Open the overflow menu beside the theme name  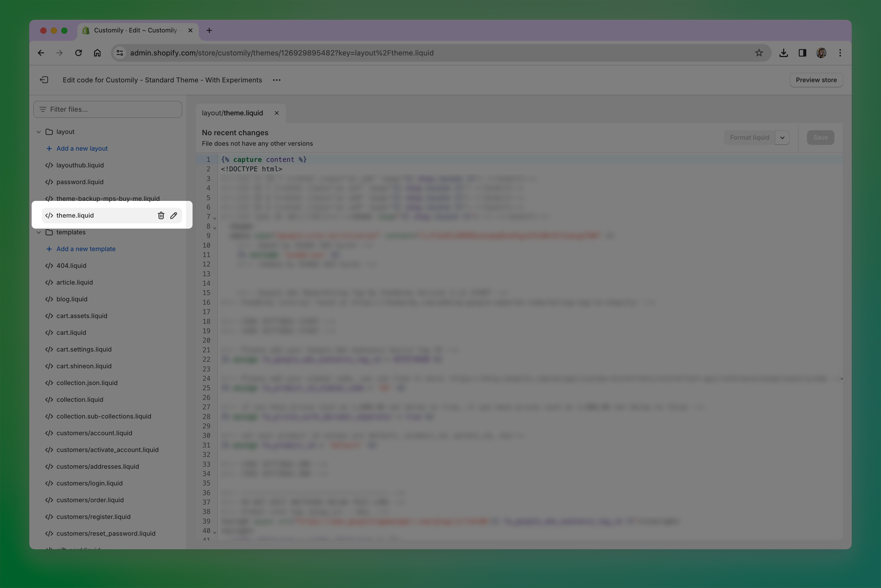pos(276,80)
